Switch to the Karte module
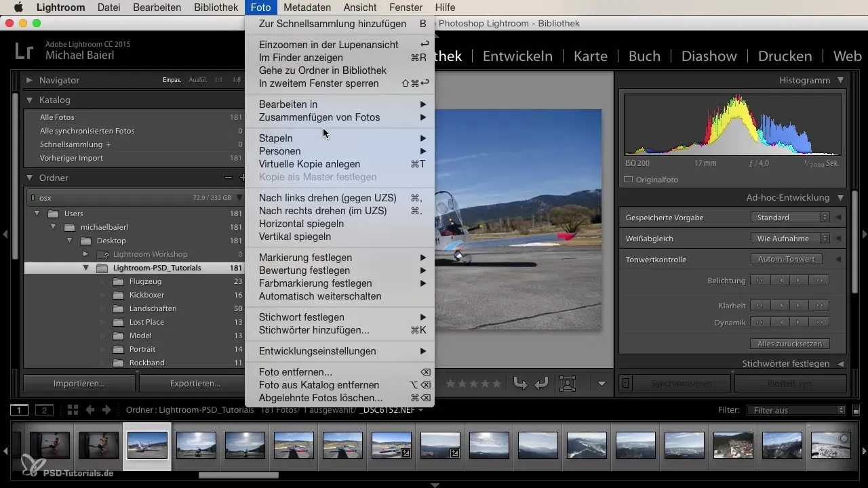The height and width of the screenshot is (488, 868). 591,56
